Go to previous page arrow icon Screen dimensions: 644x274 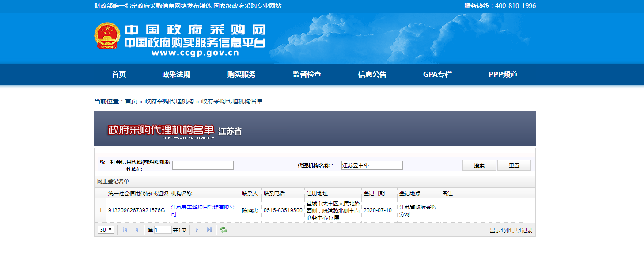click(x=137, y=230)
